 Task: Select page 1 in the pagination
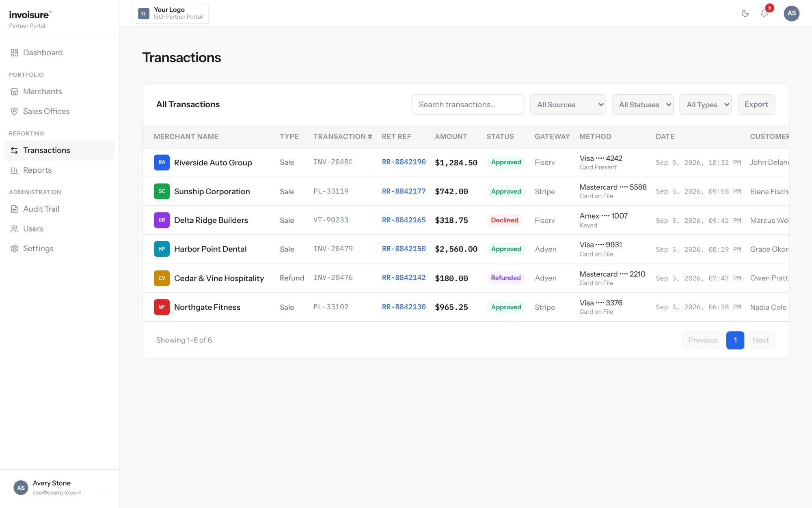point(735,340)
